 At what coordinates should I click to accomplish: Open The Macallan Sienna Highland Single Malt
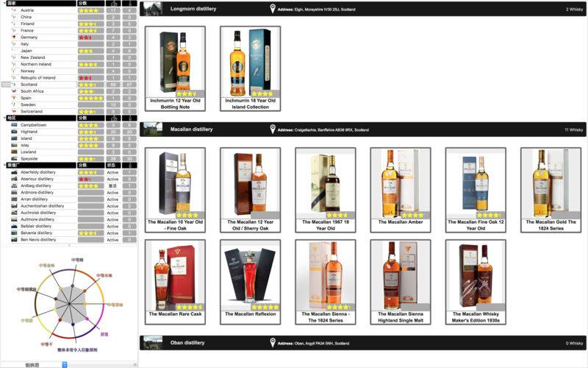pyautogui.click(x=401, y=282)
